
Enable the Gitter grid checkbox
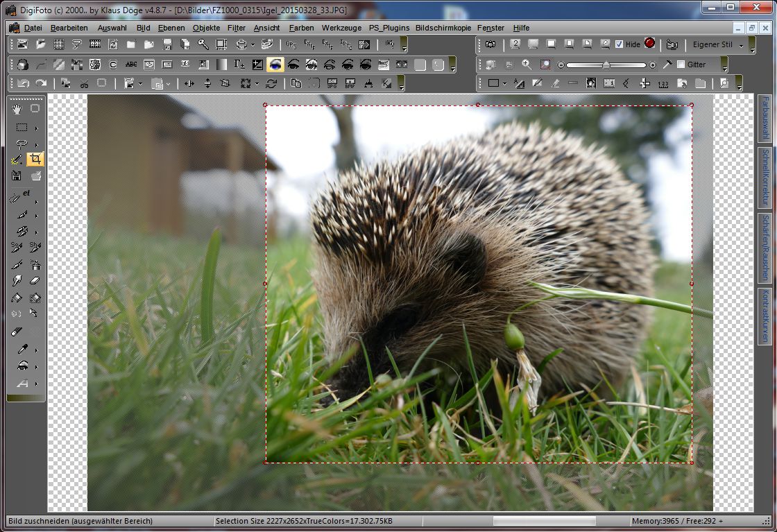click(681, 65)
